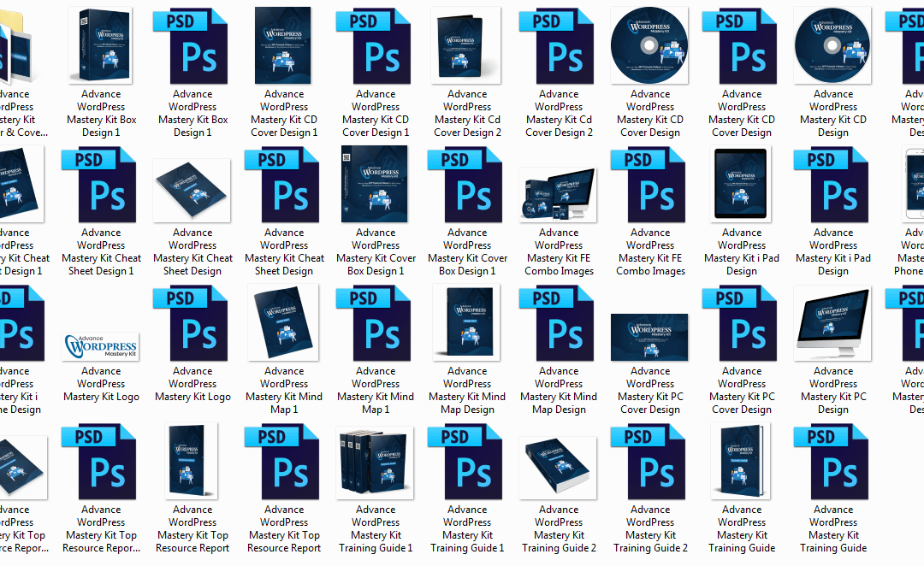924x566 pixels.
Task: Select the i Pad Design PSD icon
Action: [x=832, y=185]
